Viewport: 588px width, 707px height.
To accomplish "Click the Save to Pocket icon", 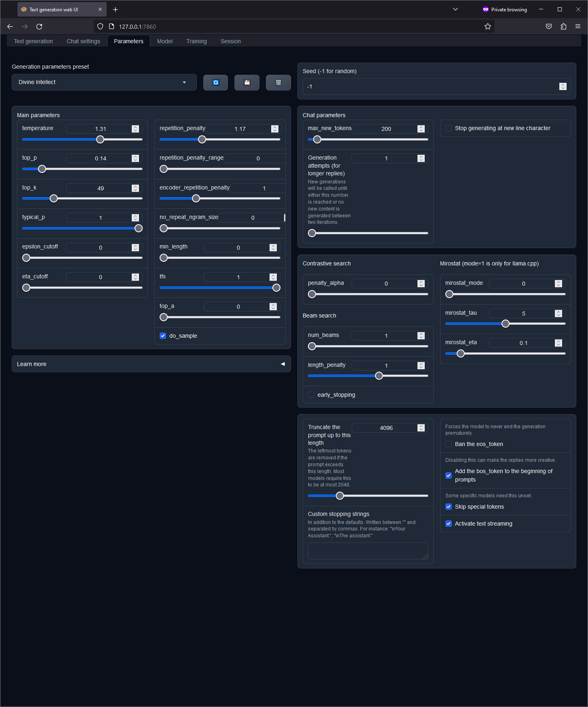I will click(x=549, y=27).
